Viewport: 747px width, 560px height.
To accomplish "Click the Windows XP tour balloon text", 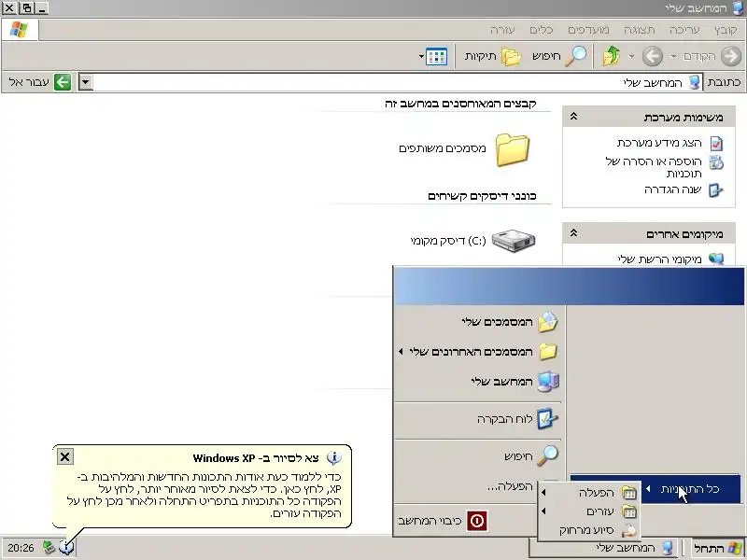I will (204, 495).
